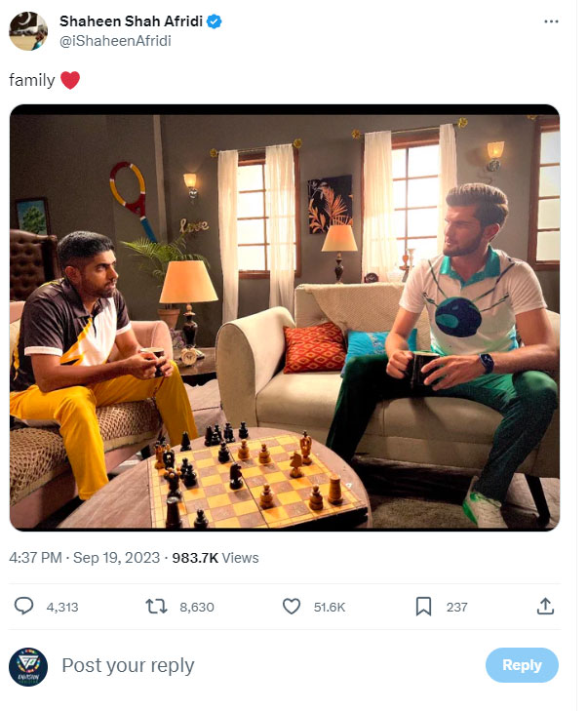Screen dimensions: 588x711
Task: View the 983.7K Views analytics
Action: tap(216, 558)
